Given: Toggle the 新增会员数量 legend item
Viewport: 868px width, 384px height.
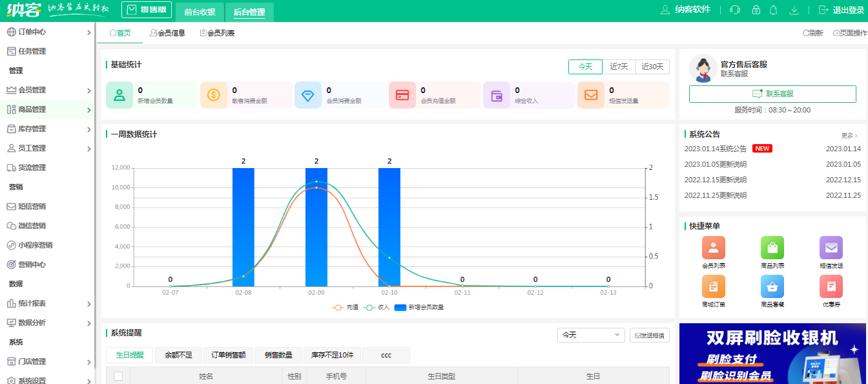Looking at the screenshot, I should click(418, 308).
